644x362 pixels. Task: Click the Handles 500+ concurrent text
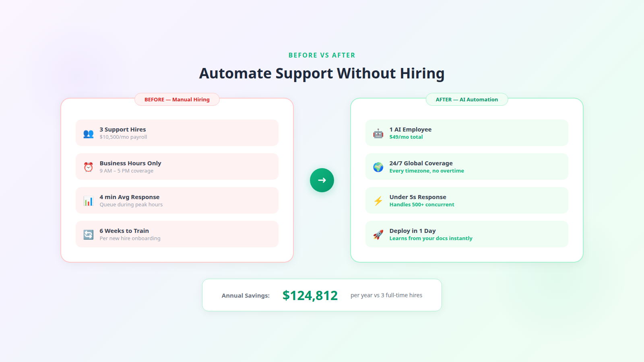tap(422, 205)
